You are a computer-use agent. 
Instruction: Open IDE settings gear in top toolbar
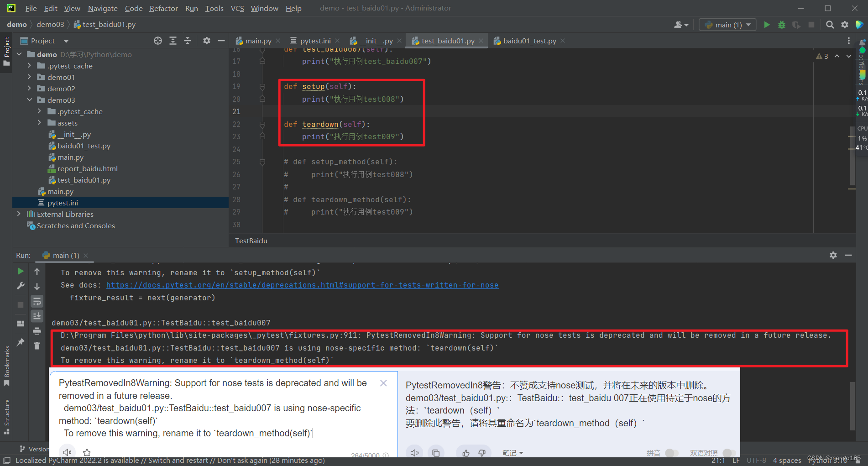845,25
